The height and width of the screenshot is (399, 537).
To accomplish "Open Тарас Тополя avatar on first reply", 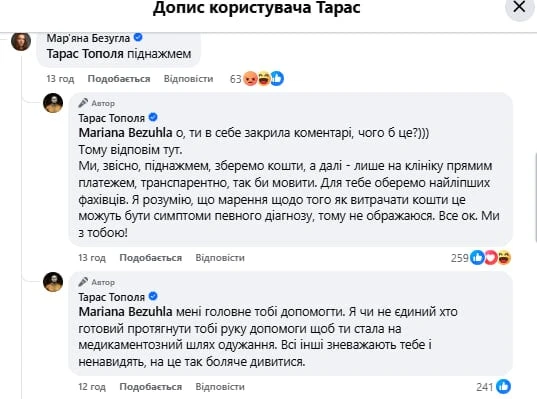I will (53, 103).
